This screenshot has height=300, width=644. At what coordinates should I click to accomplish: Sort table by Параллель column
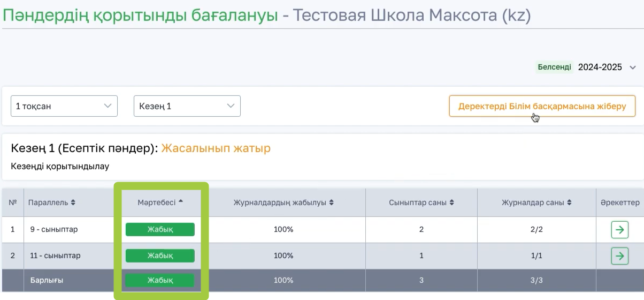pos(51,202)
